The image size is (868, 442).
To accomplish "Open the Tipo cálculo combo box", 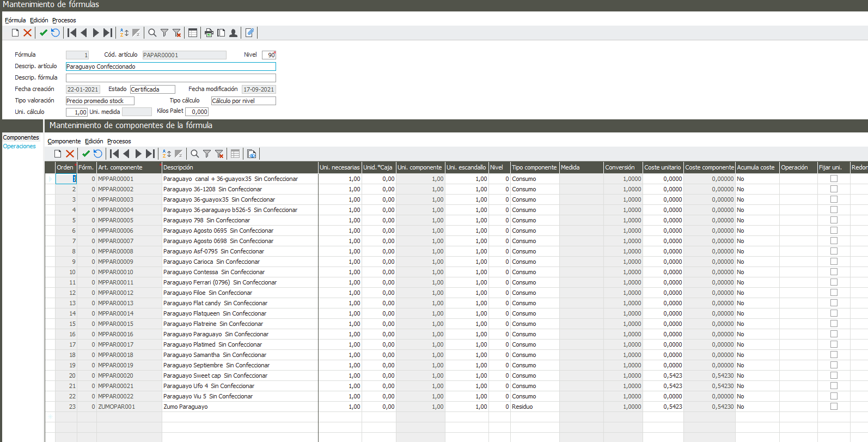I will [x=243, y=101].
